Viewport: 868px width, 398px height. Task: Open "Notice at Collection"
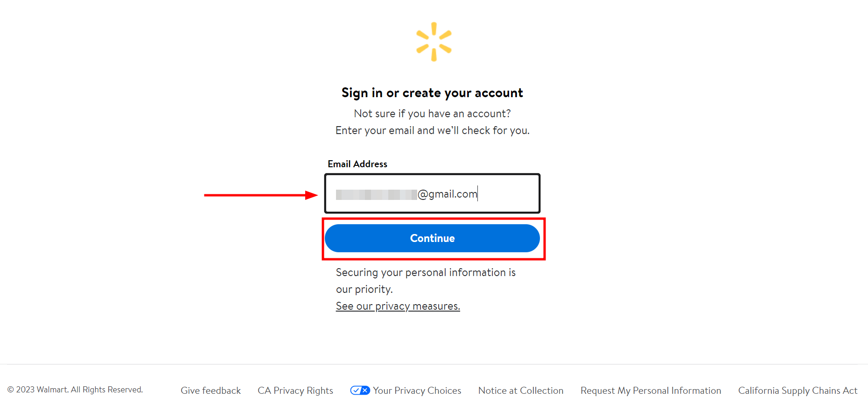[x=521, y=390]
